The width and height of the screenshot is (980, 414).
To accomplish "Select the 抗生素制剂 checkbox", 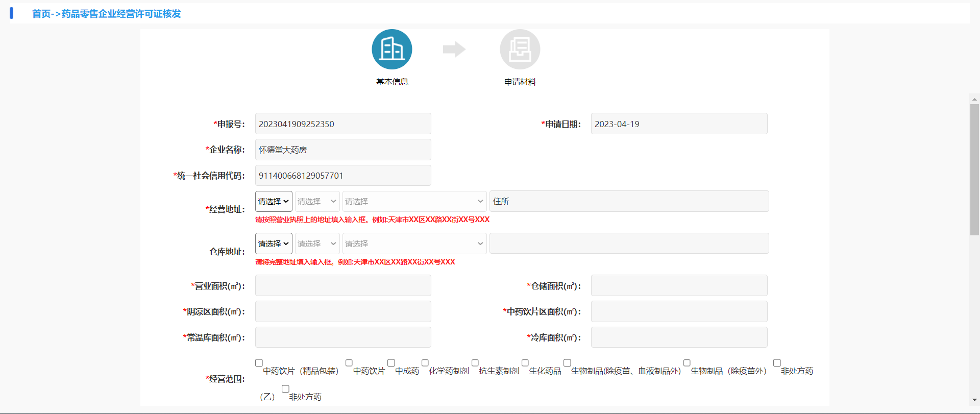I will (475, 363).
